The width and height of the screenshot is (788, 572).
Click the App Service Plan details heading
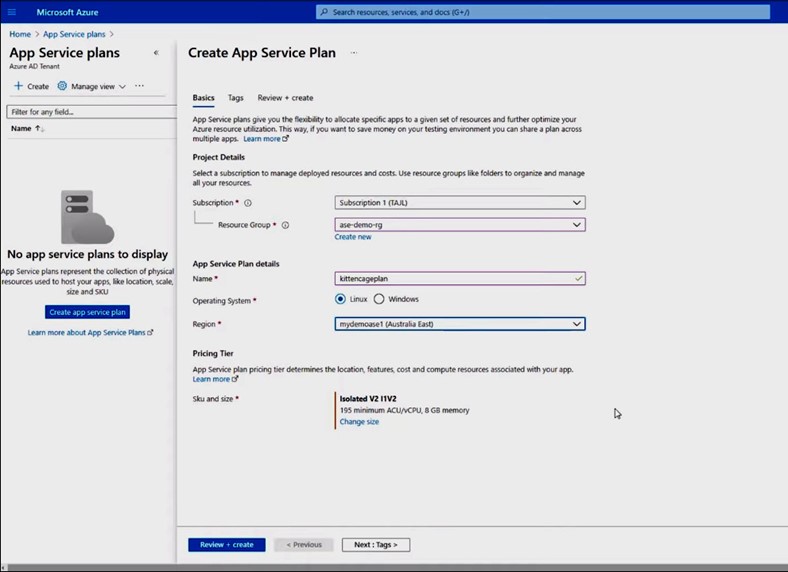[x=236, y=264]
